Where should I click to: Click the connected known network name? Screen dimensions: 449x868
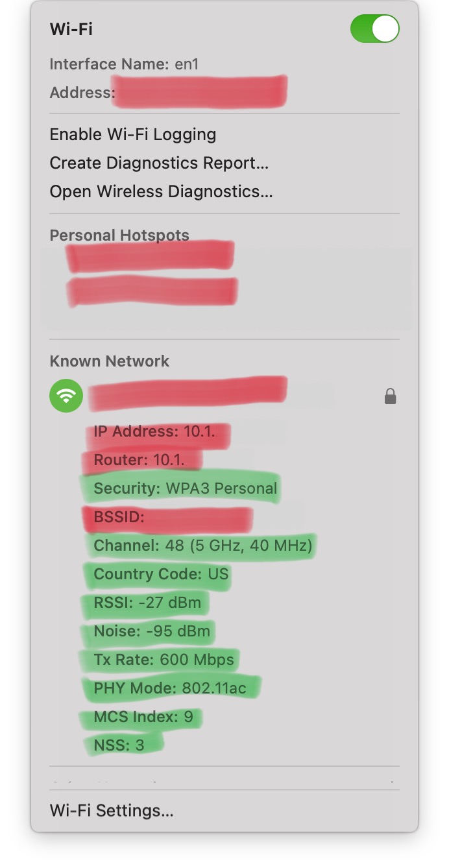(188, 393)
